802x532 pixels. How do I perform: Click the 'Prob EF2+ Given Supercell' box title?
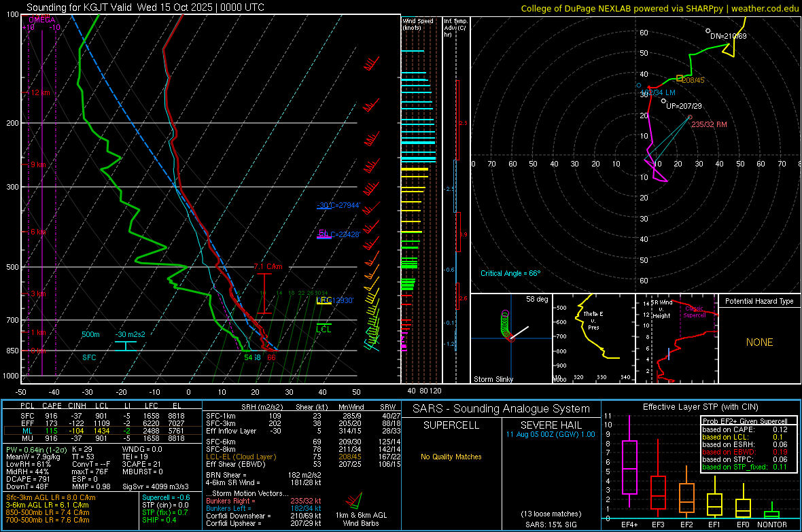click(x=745, y=421)
